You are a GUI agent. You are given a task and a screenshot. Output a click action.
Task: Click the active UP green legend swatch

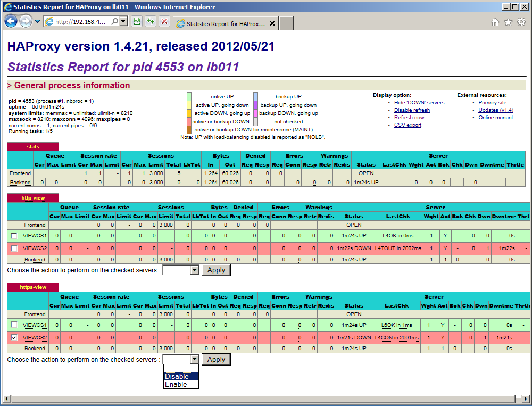tap(189, 96)
